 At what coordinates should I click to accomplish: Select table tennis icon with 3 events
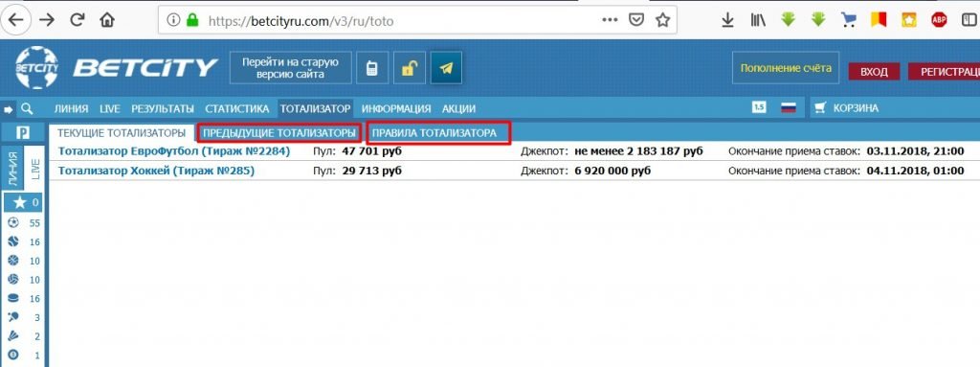24,317
